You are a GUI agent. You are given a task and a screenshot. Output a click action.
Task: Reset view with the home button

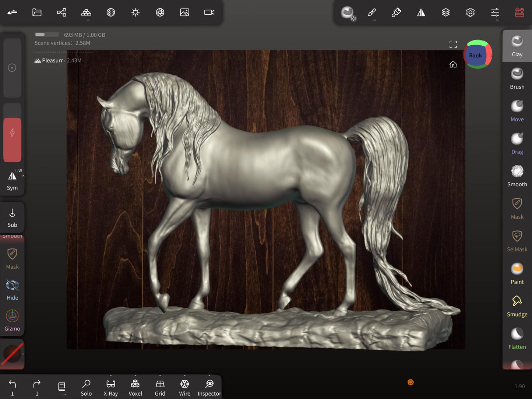(x=453, y=64)
